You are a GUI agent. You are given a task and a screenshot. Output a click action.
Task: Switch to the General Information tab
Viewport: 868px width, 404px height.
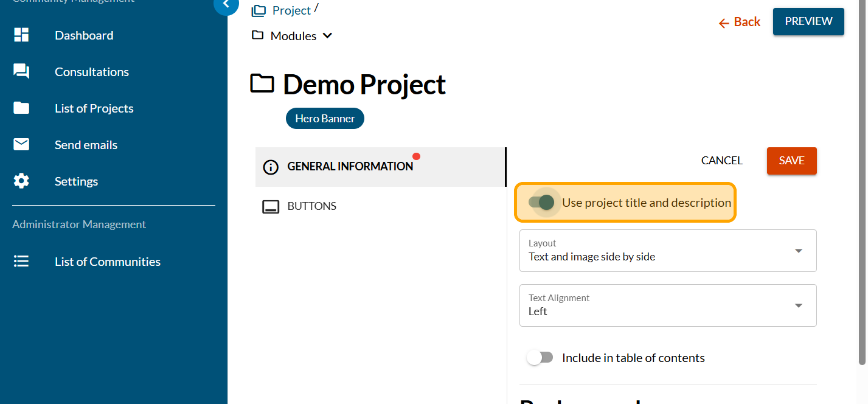(x=350, y=167)
